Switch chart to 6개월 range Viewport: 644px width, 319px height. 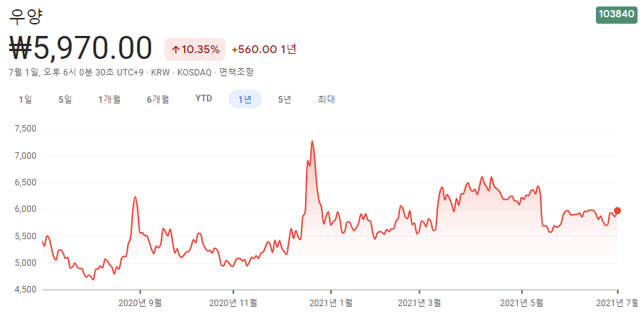pyautogui.click(x=158, y=99)
